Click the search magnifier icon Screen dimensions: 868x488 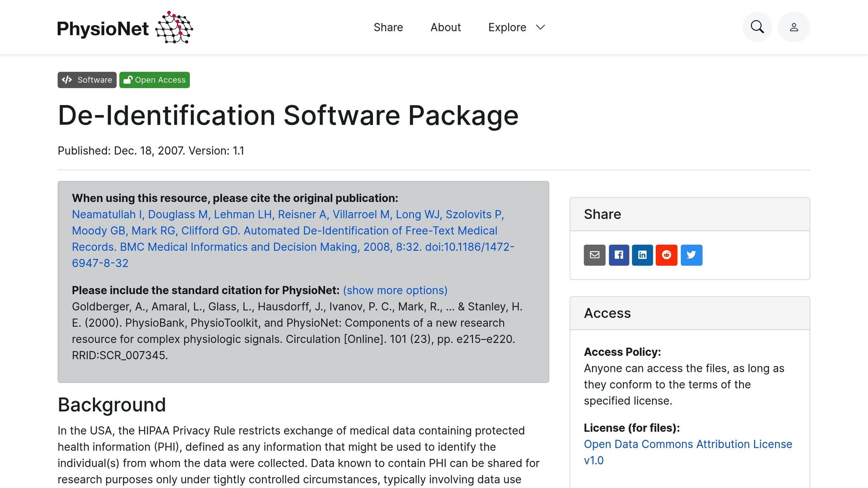[x=757, y=27]
